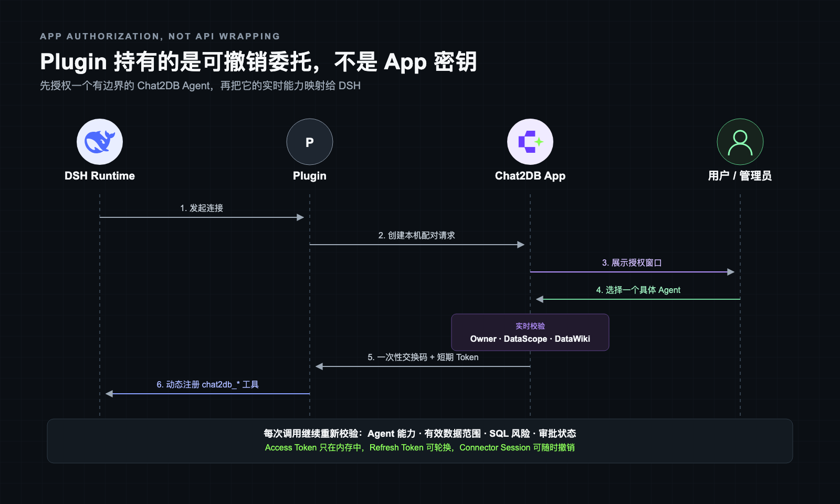Click the "3. 展示授权窗口" step text
Screen dimensions: 840x504
(x=632, y=262)
